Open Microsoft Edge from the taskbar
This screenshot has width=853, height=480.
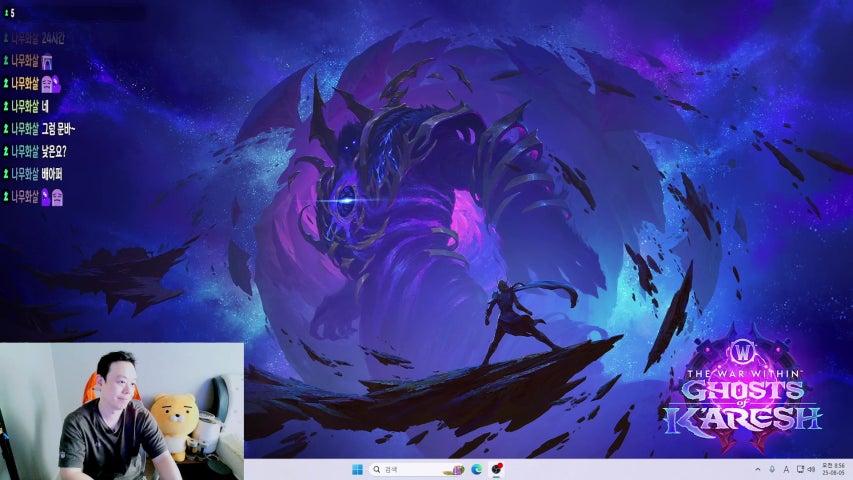pos(477,470)
